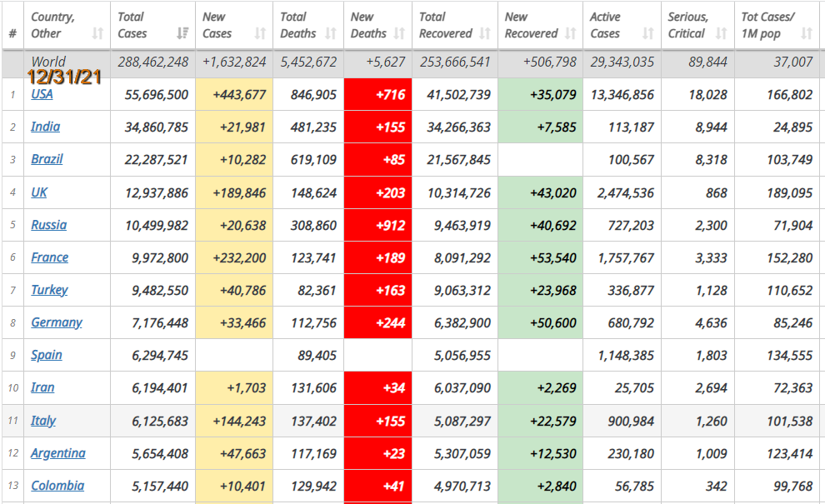Follow the Germany link
This screenshot has width=825, height=504.
57,323
